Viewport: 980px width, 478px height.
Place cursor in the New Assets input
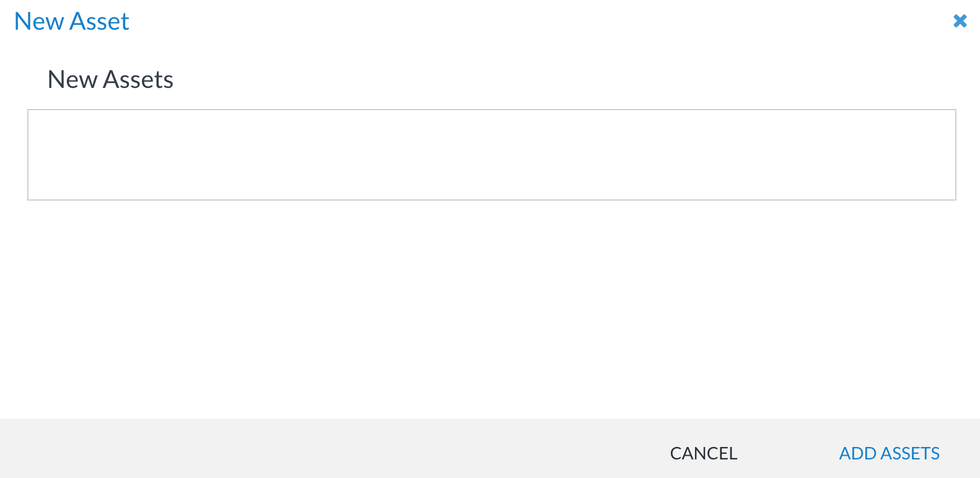pyautogui.click(x=491, y=155)
